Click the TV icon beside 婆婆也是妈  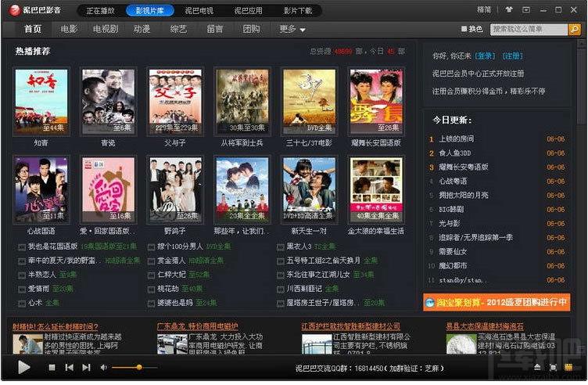[151, 303]
